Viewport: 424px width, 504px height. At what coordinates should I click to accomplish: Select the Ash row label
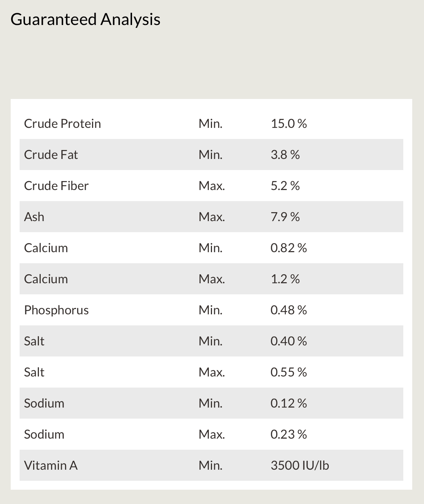(34, 217)
